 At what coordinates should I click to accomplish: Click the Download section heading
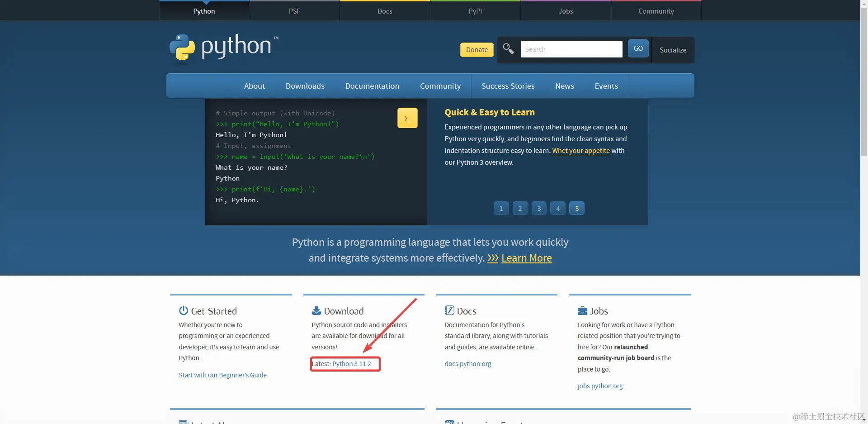tap(344, 311)
